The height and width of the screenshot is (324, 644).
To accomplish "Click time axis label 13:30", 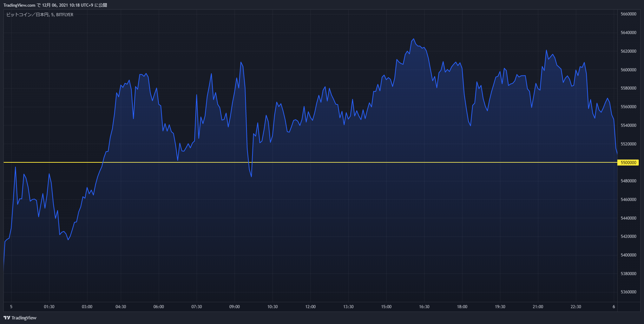I will (x=348, y=307).
